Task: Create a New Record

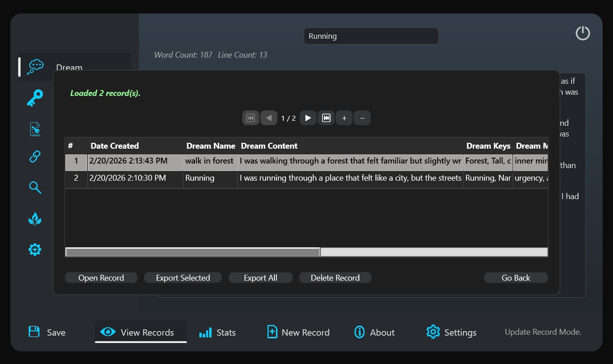Action: (298, 332)
